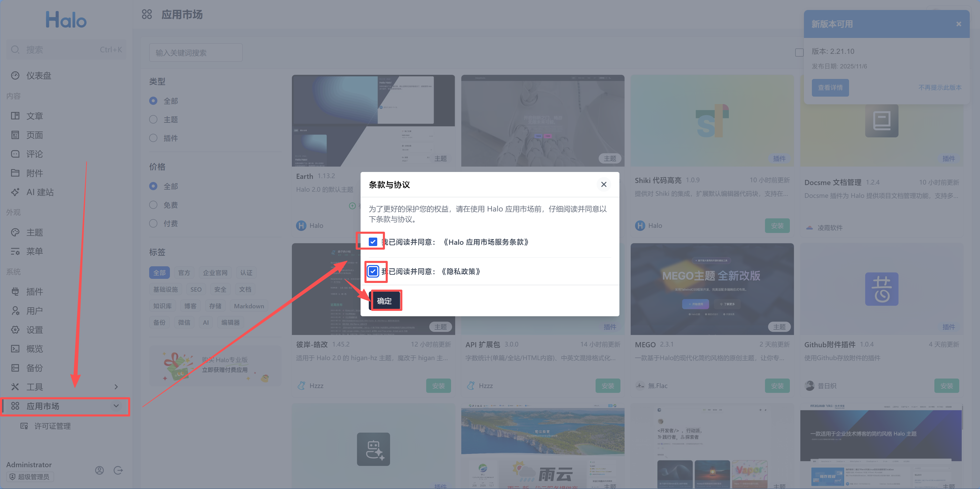Click 查看详情 for the new version
The width and height of the screenshot is (980, 489).
[830, 88]
